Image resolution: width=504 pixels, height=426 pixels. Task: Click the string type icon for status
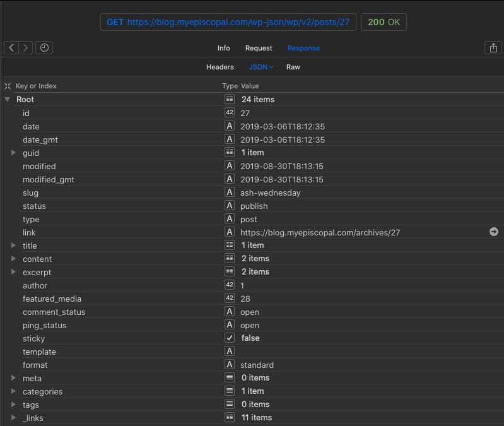230,206
